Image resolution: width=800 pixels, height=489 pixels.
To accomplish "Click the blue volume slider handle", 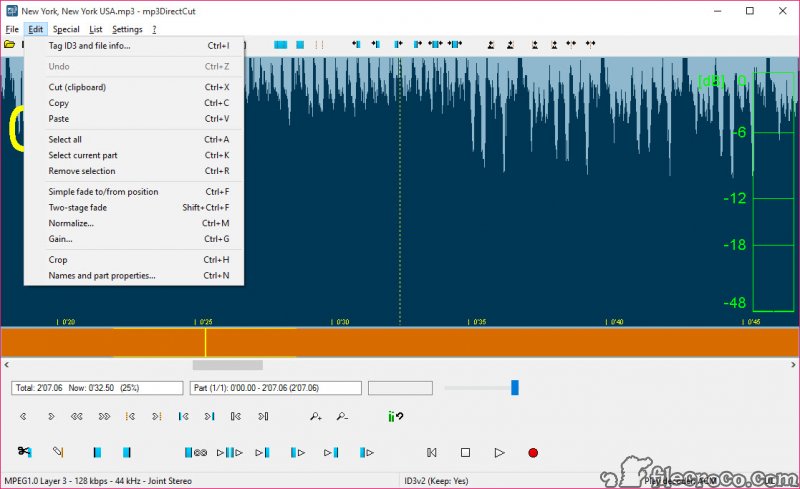I will (515, 387).
